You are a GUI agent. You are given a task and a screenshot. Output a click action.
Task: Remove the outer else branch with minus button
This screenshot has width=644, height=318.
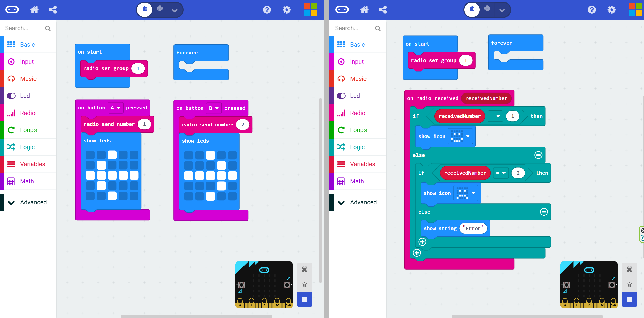click(x=538, y=155)
